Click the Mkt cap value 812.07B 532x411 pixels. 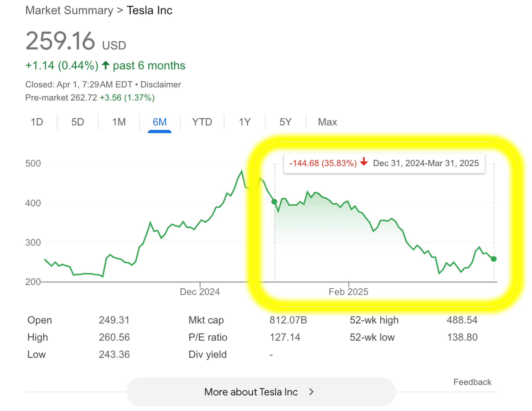point(288,320)
